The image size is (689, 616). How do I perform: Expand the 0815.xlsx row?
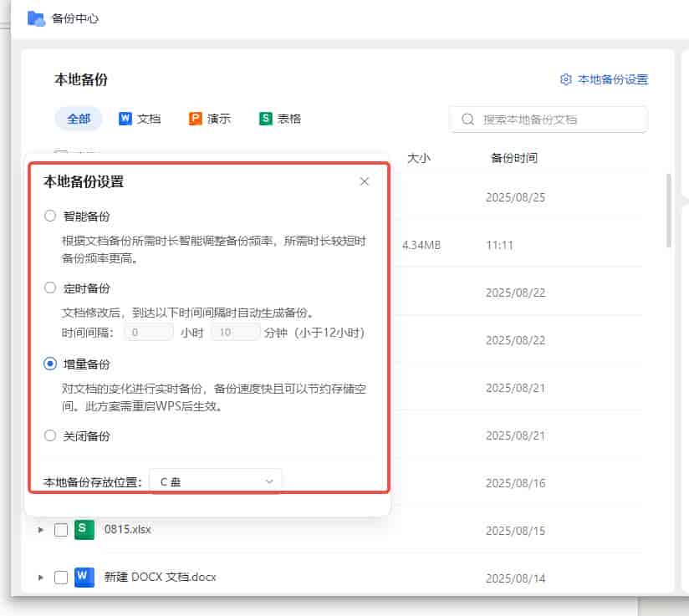click(41, 530)
